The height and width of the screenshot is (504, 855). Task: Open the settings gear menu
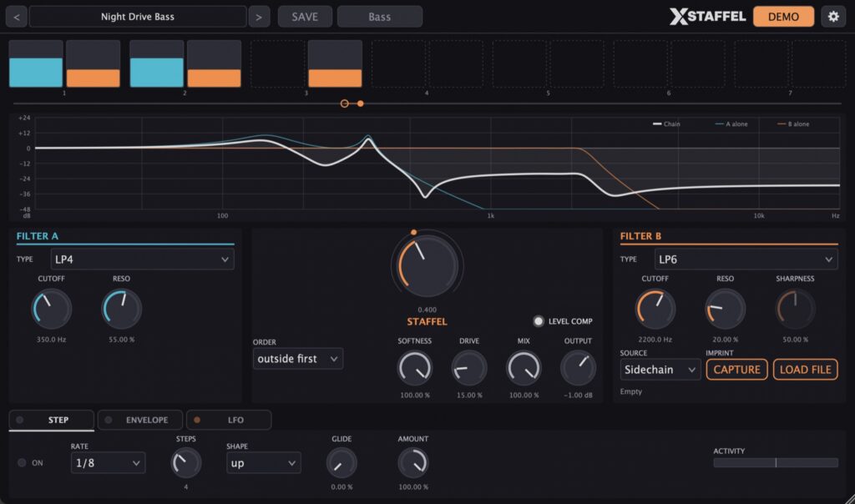tap(833, 17)
